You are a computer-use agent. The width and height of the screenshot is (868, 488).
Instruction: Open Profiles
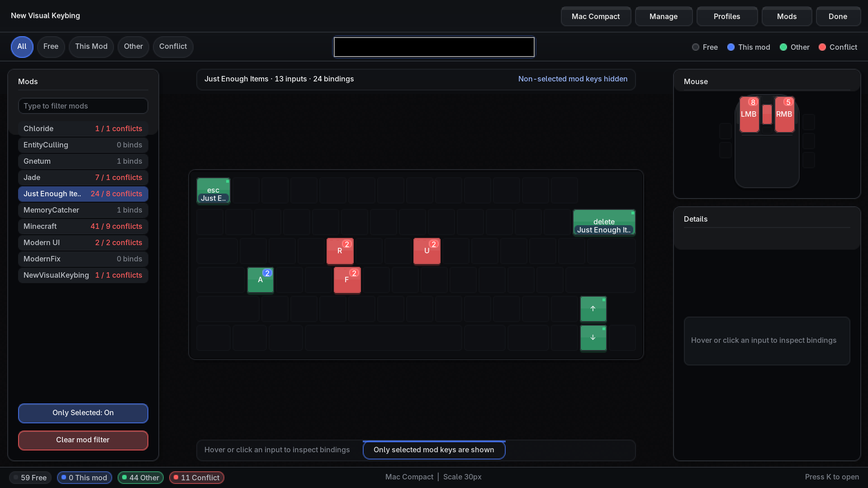pyautogui.click(x=727, y=16)
